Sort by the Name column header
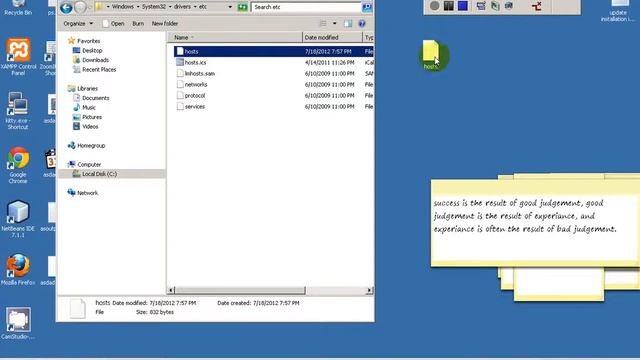 pos(235,38)
